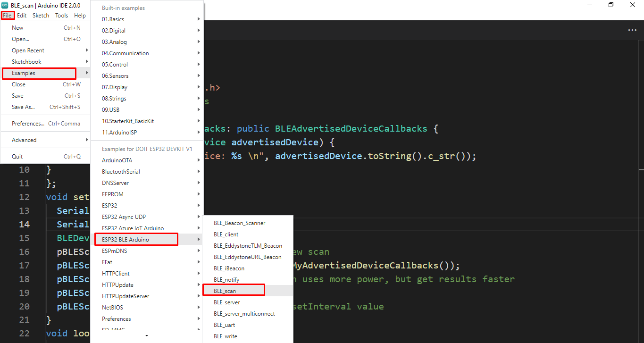Open the Edit menu

tap(22, 16)
